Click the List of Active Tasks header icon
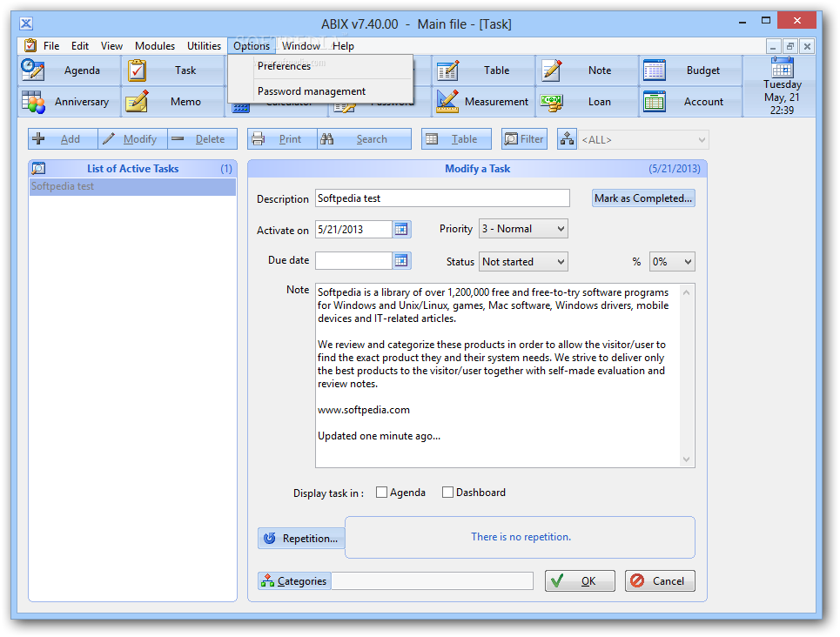The image size is (840, 637). (x=38, y=168)
